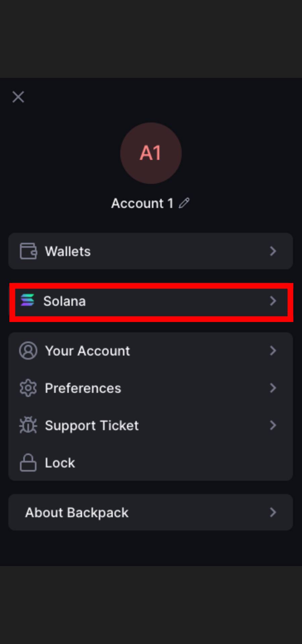Open the Wallets menu item
The image size is (302, 644).
pos(151,251)
